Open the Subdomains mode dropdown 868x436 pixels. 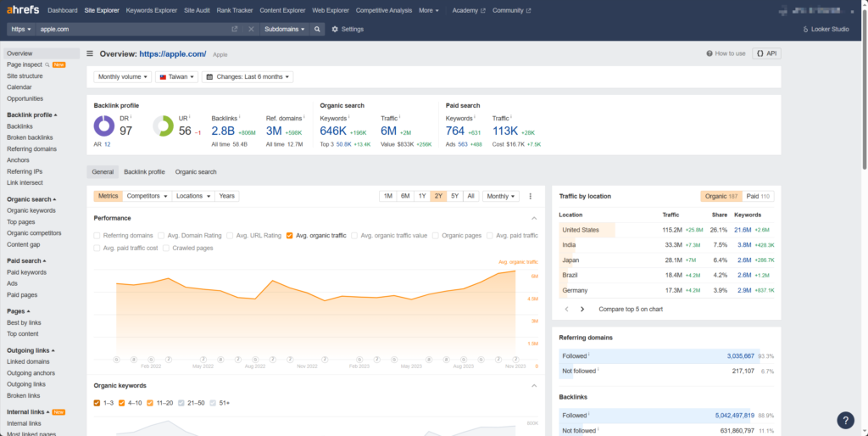click(x=285, y=30)
